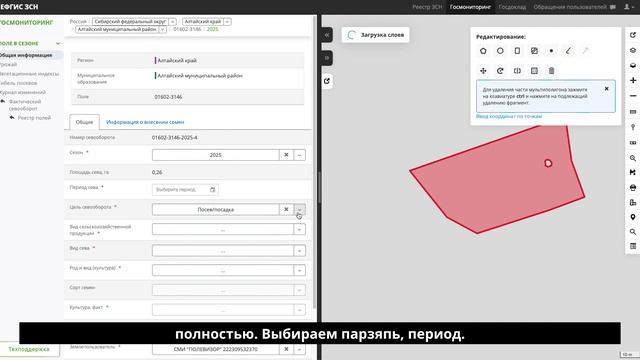The image size is (640, 360).
Task: Open Обращения пользователей menu
Action: pyautogui.click(x=574, y=7)
